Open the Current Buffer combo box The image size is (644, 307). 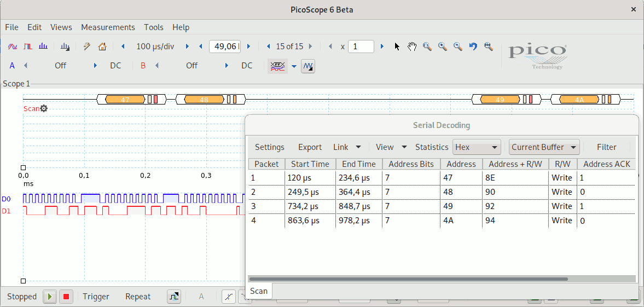(544, 147)
